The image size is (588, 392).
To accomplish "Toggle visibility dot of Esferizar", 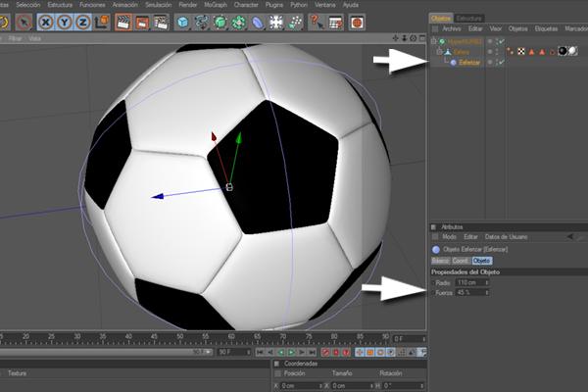I will coord(489,62).
